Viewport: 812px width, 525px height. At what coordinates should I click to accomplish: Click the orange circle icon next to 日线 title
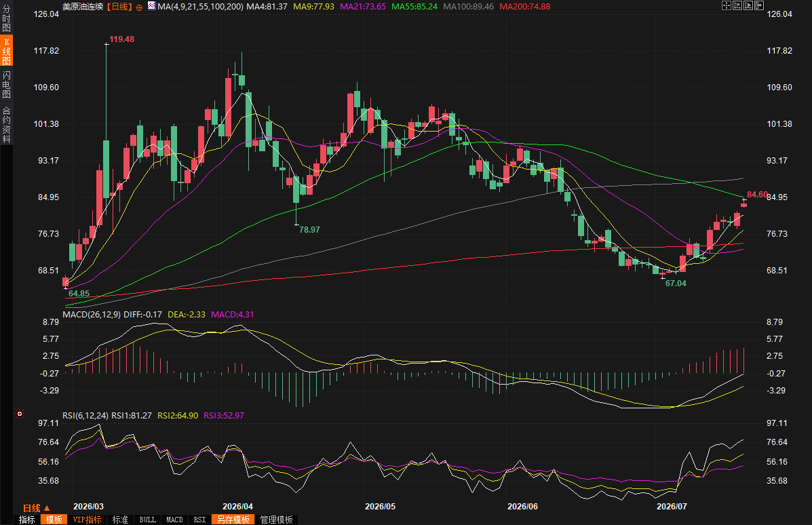click(x=139, y=7)
